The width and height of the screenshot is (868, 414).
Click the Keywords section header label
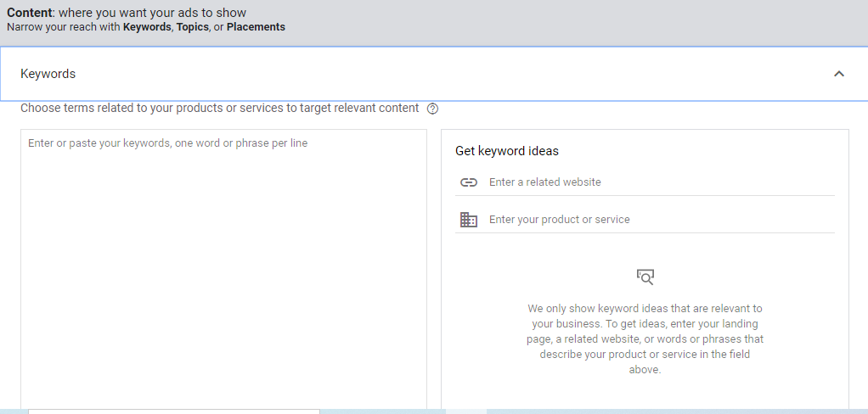(x=48, y=74)
